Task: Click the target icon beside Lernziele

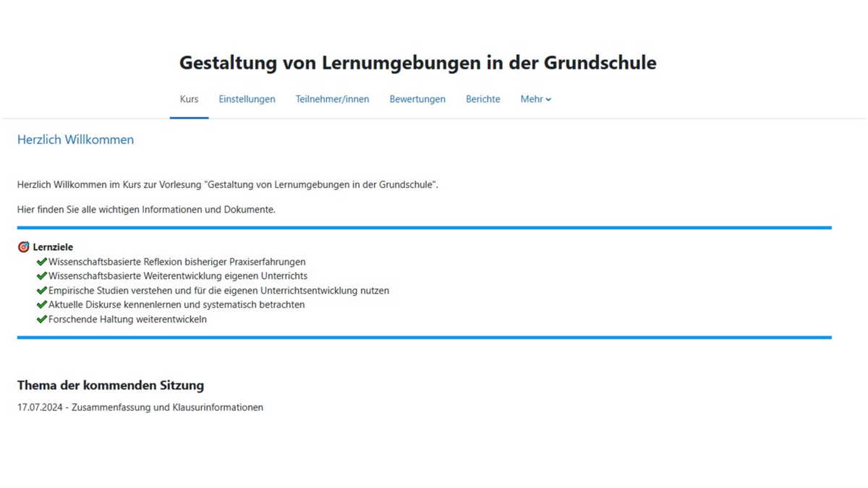Action: pos(23,247)
